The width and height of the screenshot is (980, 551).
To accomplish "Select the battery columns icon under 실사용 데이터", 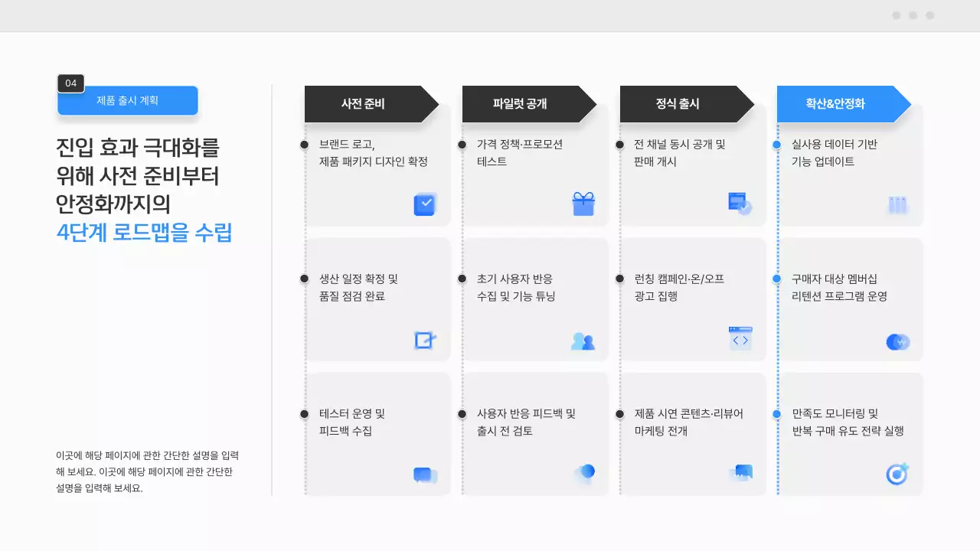I will point(897,204).
